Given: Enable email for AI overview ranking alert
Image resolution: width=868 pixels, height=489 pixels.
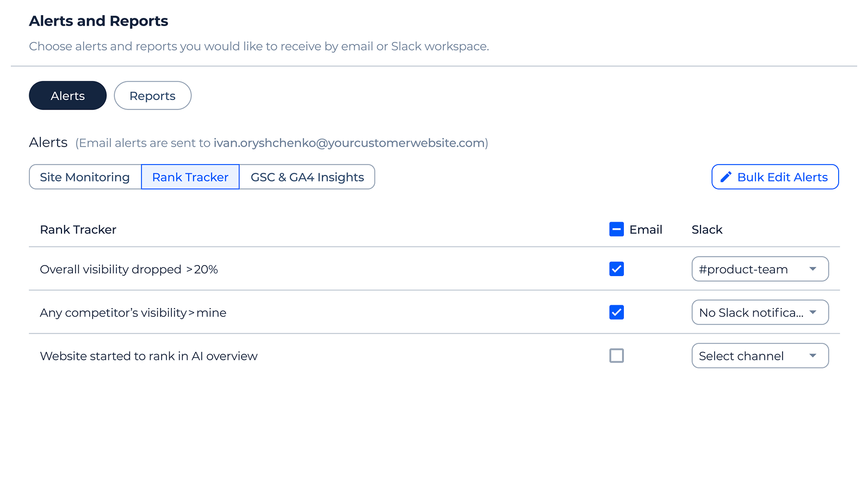Looking at the screenshot, I should pos(616,356).
